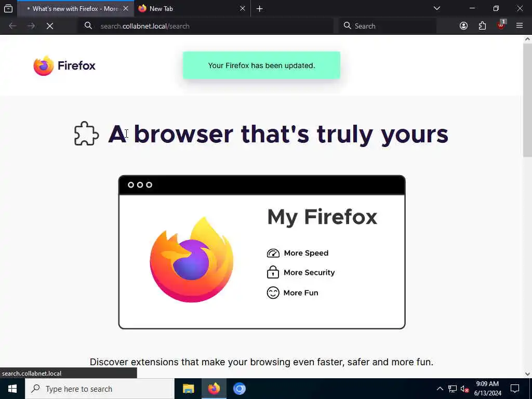Viewport: 532px width, 399px height.
Task: Open the Extensions puzzle icon in the toolbar
Action: coord(482,26)
